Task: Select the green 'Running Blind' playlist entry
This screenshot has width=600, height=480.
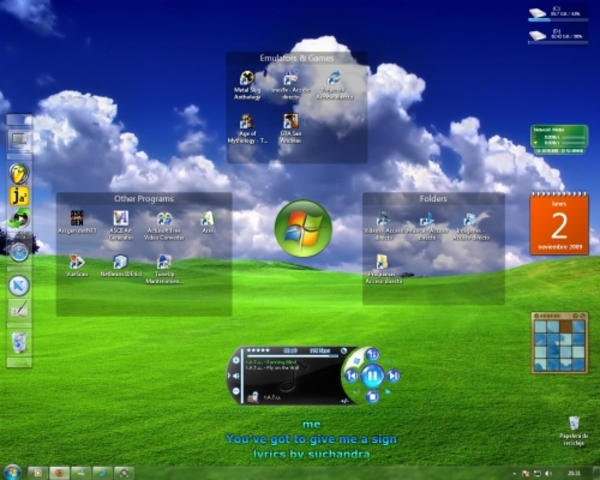Action: pos(271,362)
